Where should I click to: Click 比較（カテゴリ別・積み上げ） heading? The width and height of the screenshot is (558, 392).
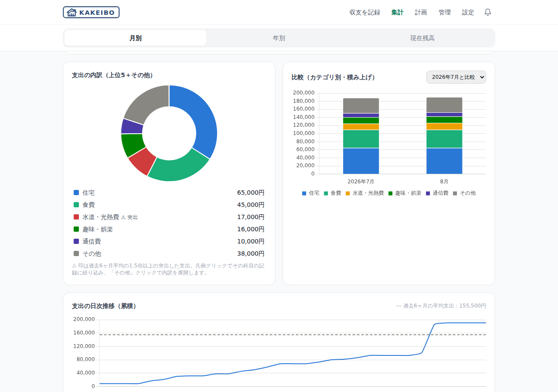[x=334, y=77]
